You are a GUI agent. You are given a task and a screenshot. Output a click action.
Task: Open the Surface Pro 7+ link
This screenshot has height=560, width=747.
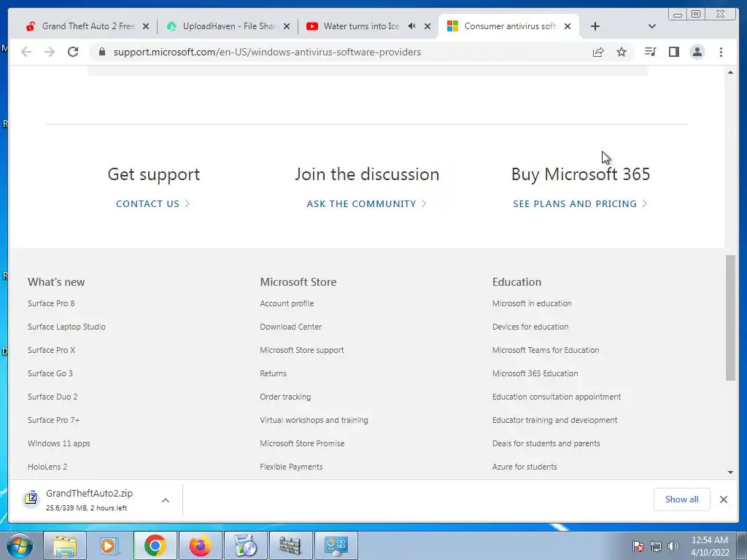click(x=53, y=420)
